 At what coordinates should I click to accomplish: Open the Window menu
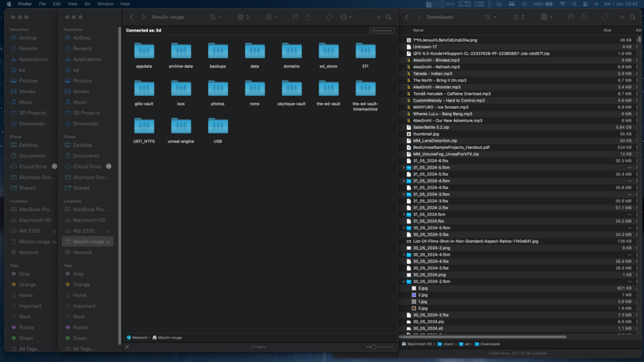click(105, 4)
